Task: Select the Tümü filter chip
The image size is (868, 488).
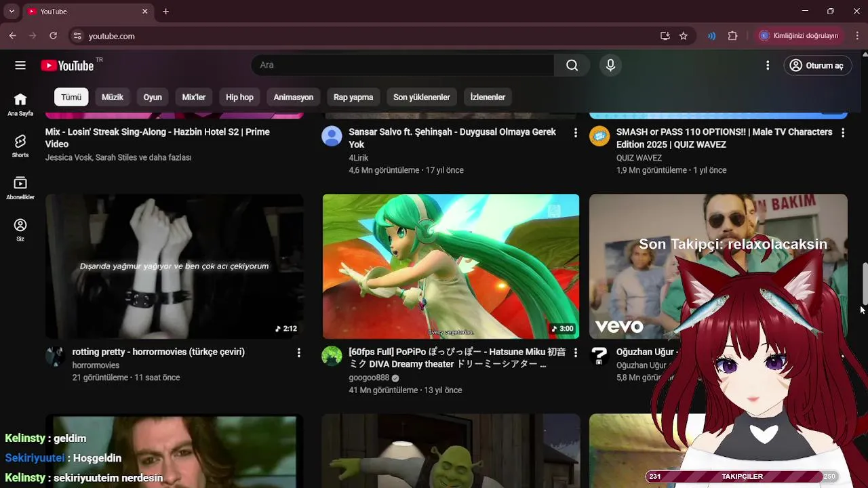Action: (71, 97)
